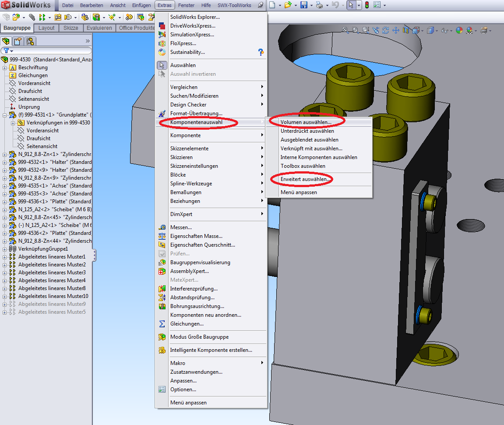Click the Reference Geometry icon
Screen dimensions: 504x425
112,17
